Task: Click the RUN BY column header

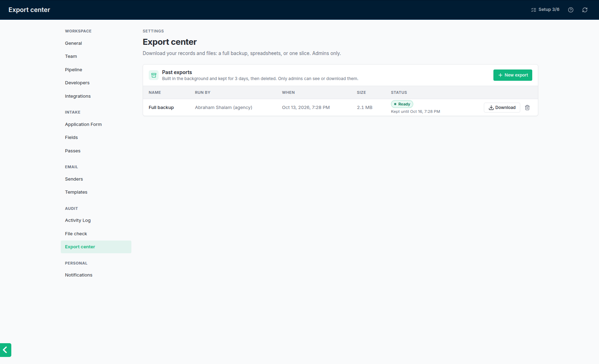Action: pyautogui.click(x=203, y=92)
